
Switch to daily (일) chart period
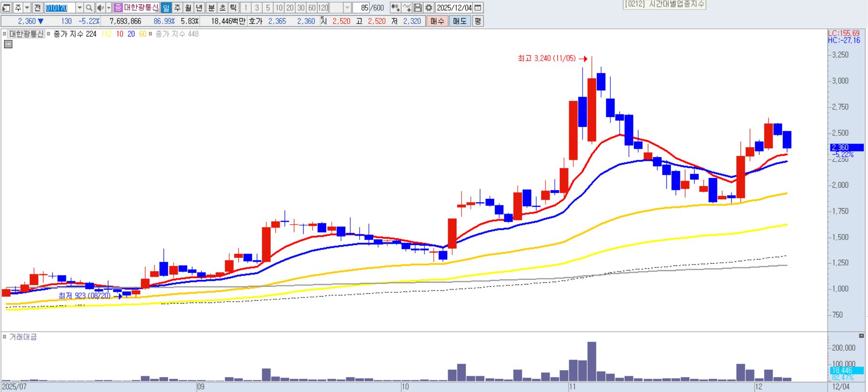coord(166,8)
